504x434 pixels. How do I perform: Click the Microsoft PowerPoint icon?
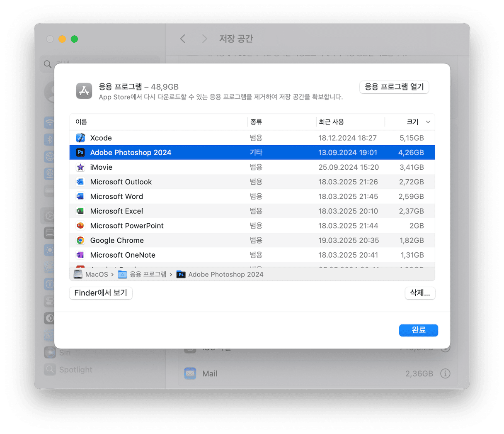coord(80,226)
